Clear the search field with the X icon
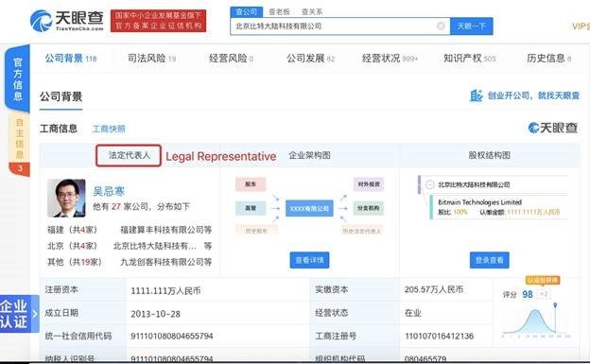This screenshot has width=590, height=364. (441, 26)
